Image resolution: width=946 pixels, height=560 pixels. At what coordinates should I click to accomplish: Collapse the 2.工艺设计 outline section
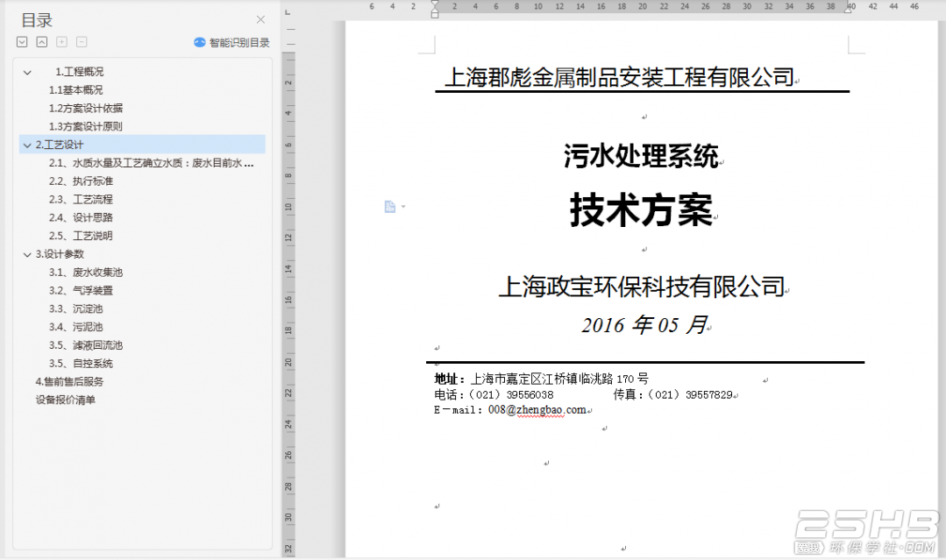[x=27, y=145]
